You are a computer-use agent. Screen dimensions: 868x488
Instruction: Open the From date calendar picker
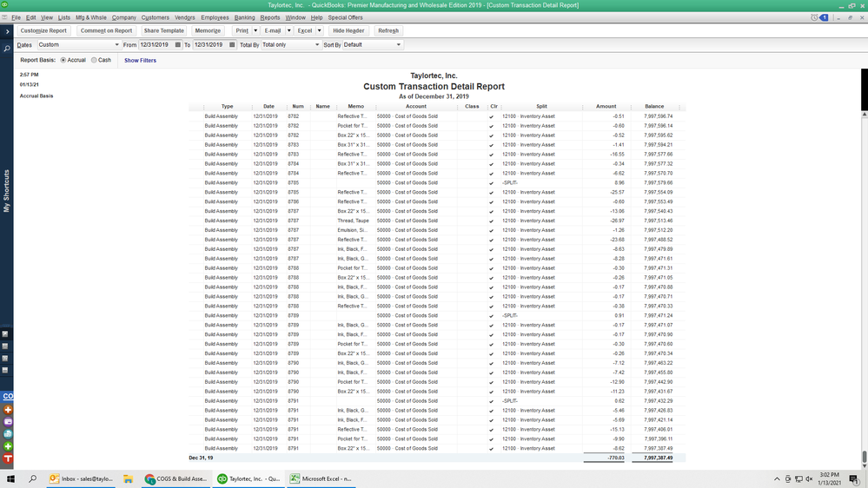(x=178, y=45)
